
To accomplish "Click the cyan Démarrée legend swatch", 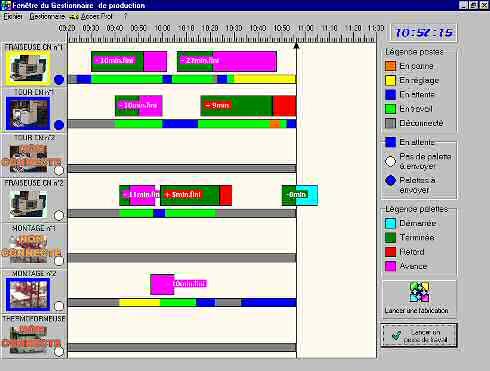I will 390,223.
